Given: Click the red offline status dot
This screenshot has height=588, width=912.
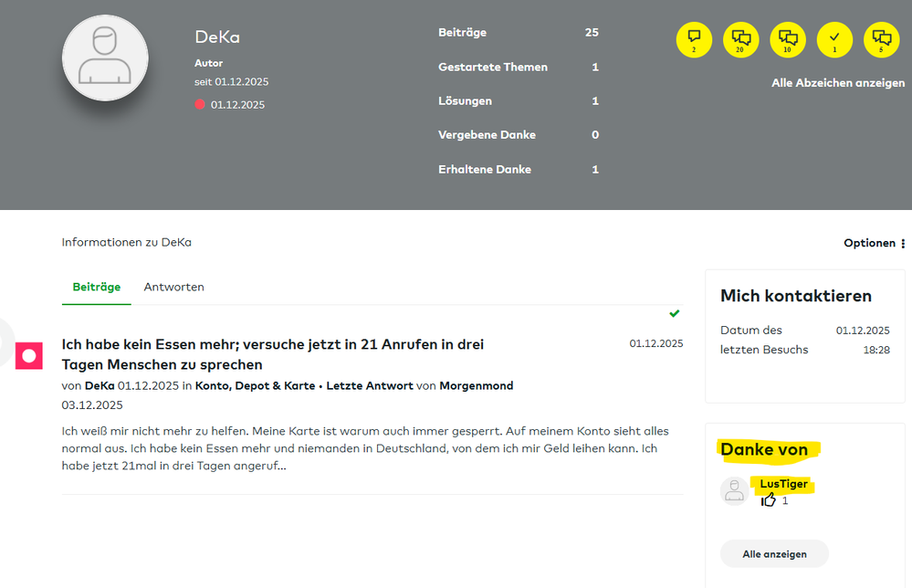Looking at the screenshot, I should (x=200, y=105).
